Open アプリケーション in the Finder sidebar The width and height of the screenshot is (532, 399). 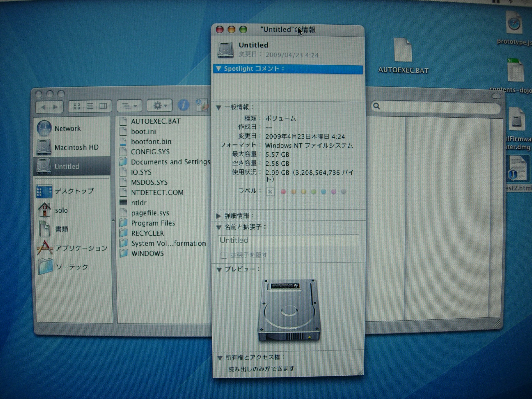tap(72, 248)
